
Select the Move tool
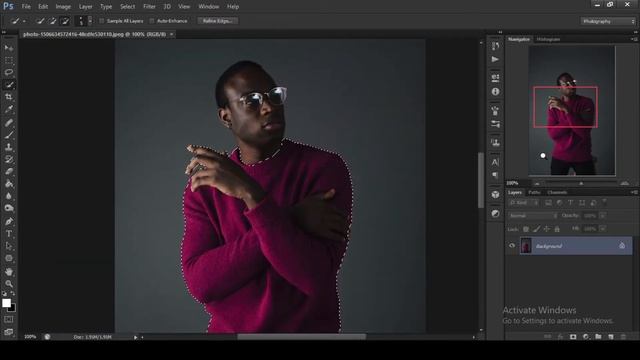tap(9, 48)
